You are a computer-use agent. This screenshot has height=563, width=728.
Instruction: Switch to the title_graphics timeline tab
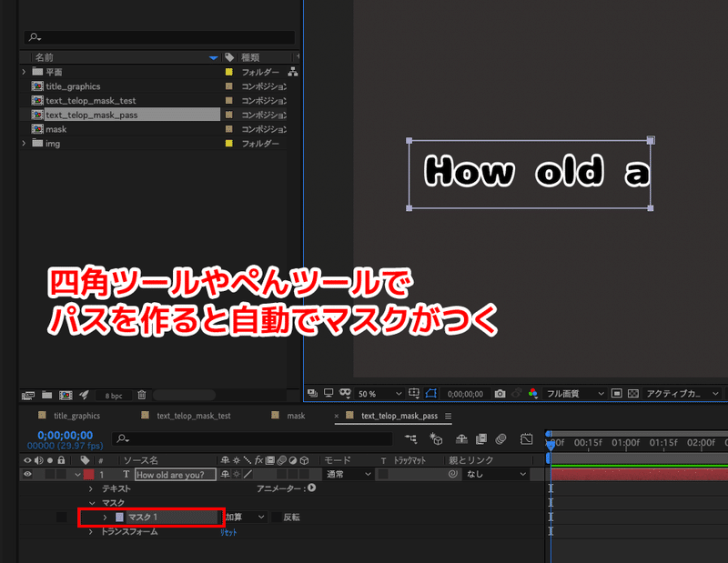76,416
